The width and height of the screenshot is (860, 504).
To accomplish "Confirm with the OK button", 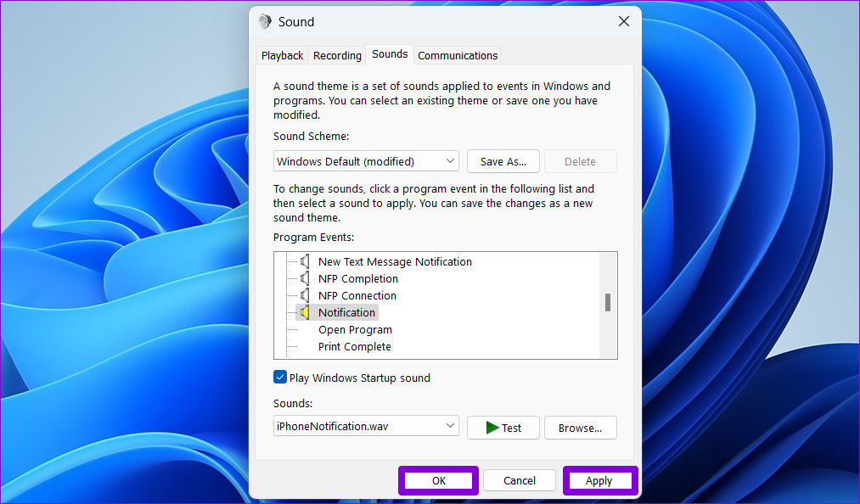I will 438,480.
